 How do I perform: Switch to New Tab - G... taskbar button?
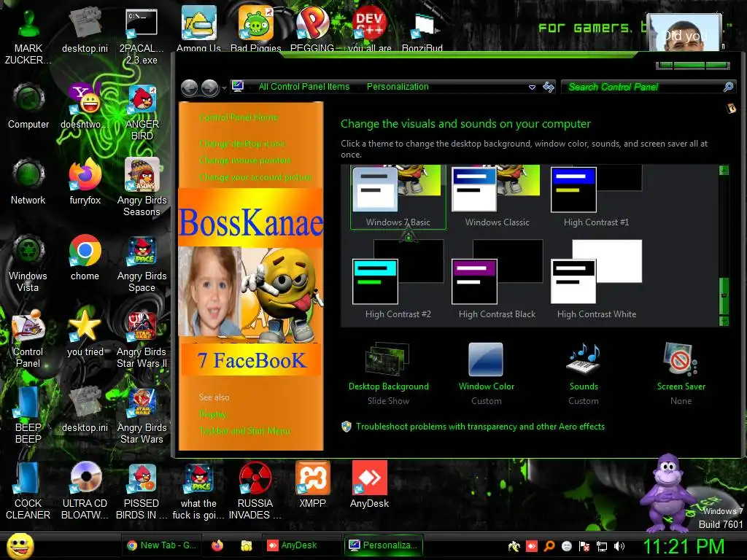[161, 545]
